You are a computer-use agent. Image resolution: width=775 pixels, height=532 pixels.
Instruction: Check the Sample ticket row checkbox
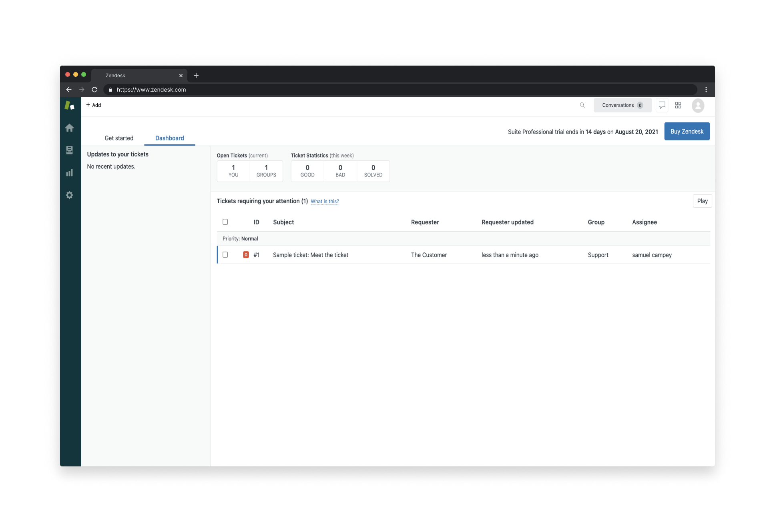tap(225, 255)
